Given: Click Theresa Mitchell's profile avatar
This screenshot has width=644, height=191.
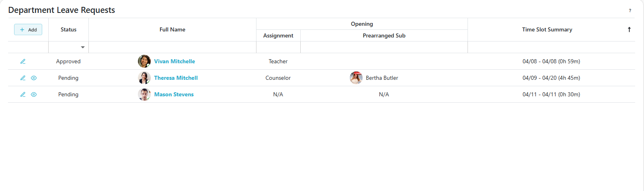Looking at the screenshot, I should coord(144,78).
